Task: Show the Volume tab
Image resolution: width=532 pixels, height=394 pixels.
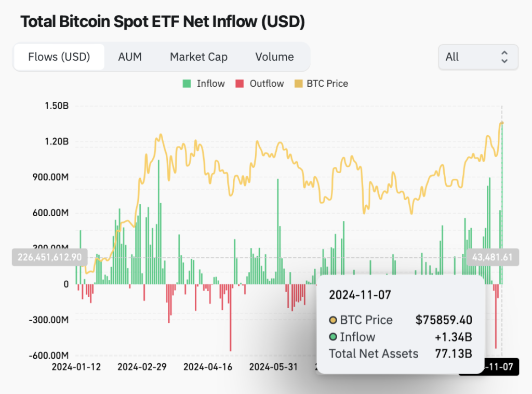Action: point(274,57)
